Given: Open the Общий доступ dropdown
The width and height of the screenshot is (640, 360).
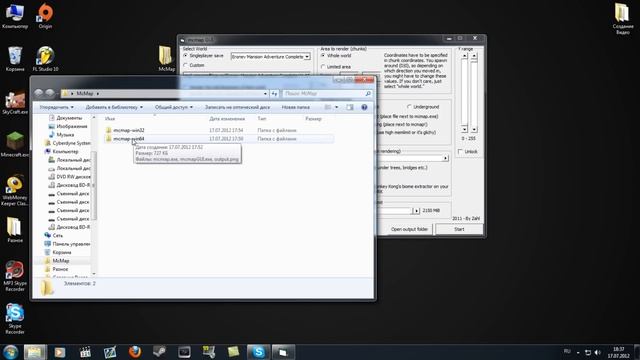Looking at the screenshot, I should (174, 107).
